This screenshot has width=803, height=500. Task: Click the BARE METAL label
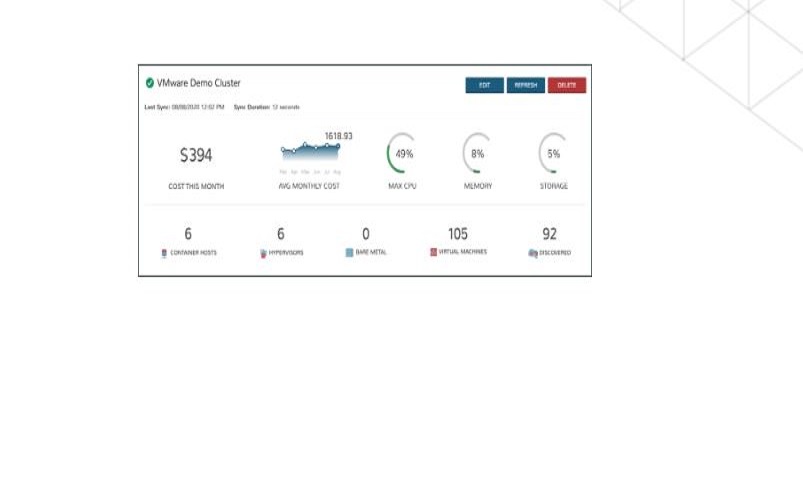(x=371, y=253)
